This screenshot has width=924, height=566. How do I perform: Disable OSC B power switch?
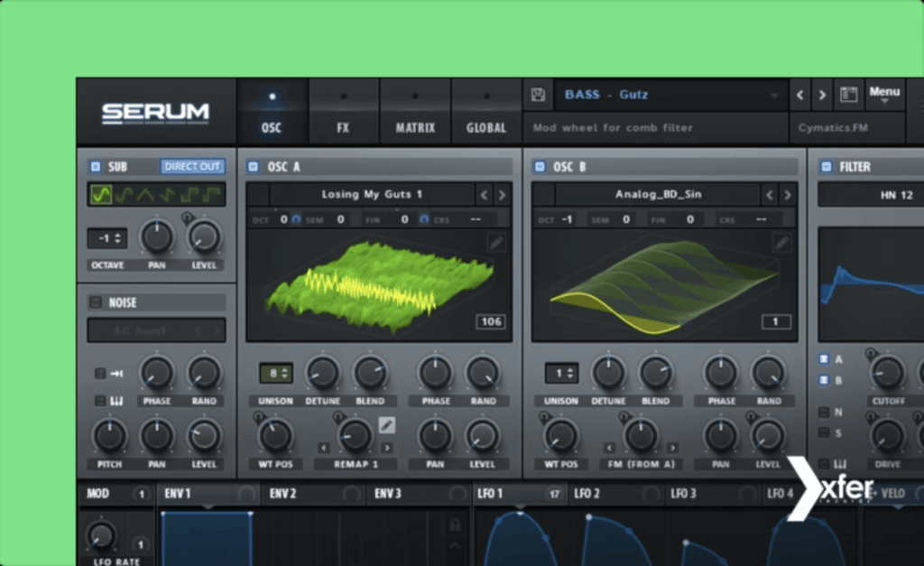coord(540,167)
